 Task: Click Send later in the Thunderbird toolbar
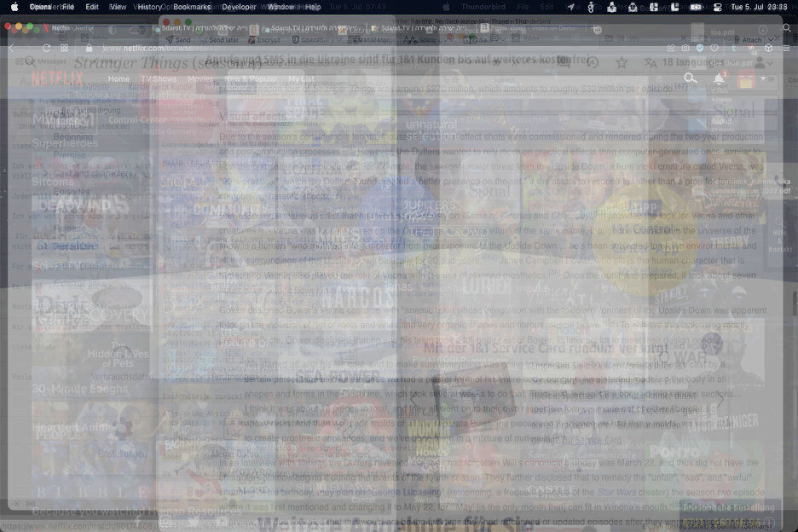(219, 40)
